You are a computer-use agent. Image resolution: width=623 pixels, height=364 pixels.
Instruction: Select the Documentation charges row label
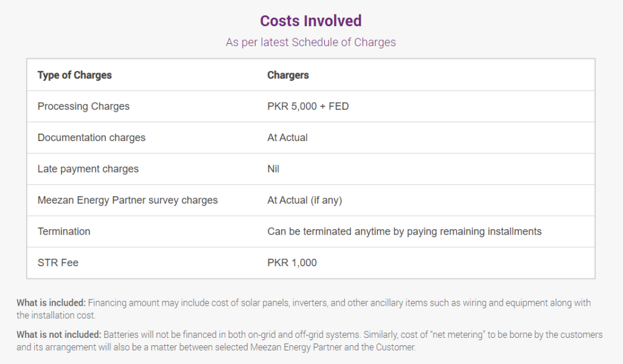(x=91, y=138)
